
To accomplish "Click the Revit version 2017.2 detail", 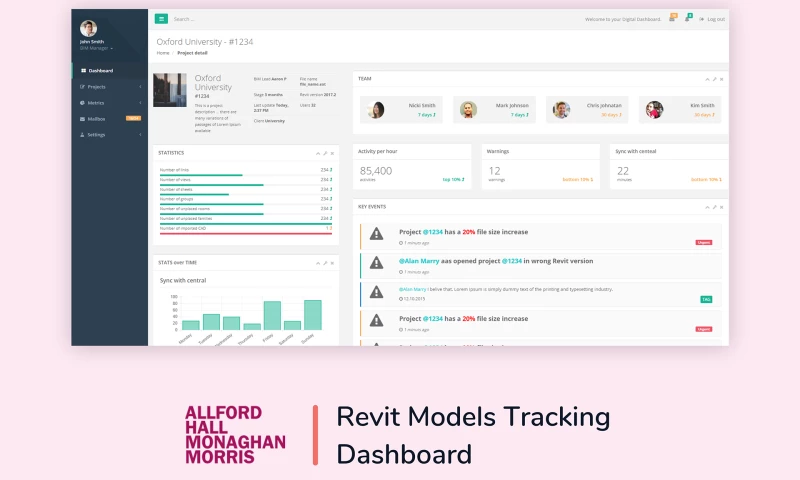I will (318, 95).
